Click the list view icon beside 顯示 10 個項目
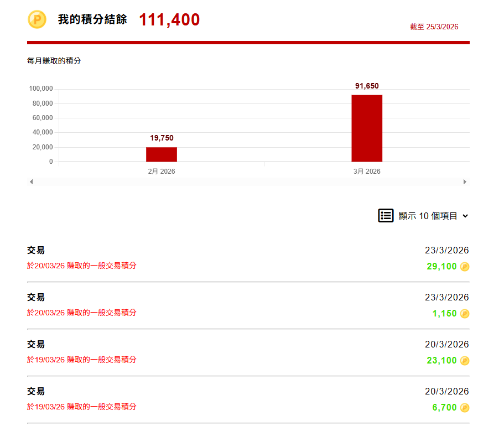 point(386,216)
